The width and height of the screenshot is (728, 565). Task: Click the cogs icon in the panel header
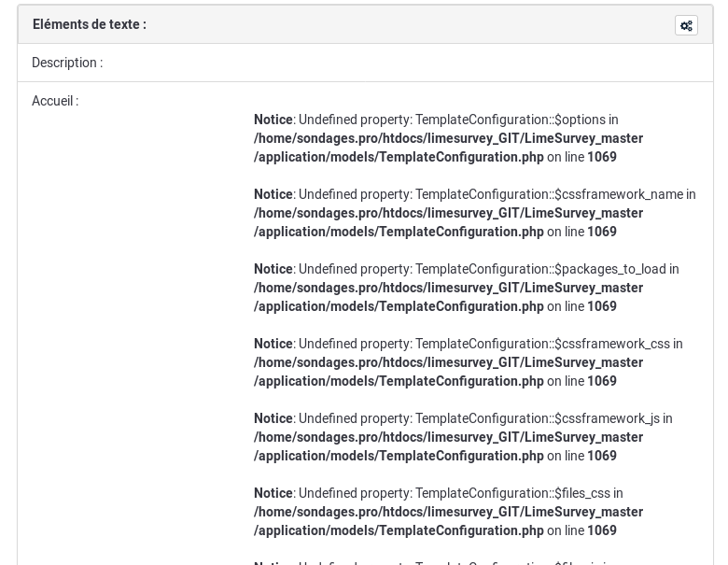[x=686, y=26]
